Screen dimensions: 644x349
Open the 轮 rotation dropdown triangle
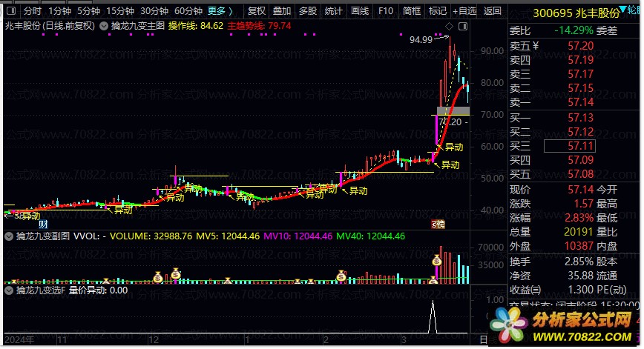622,9
